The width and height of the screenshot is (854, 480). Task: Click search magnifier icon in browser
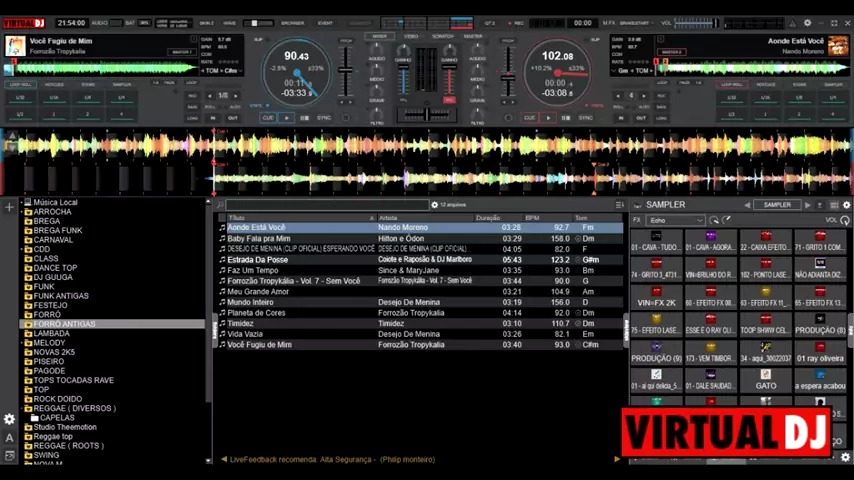pyautogui.click(x=220, y=205)
